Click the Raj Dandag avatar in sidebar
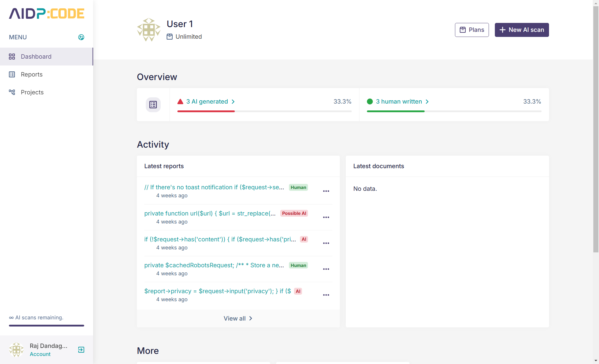 16,350
